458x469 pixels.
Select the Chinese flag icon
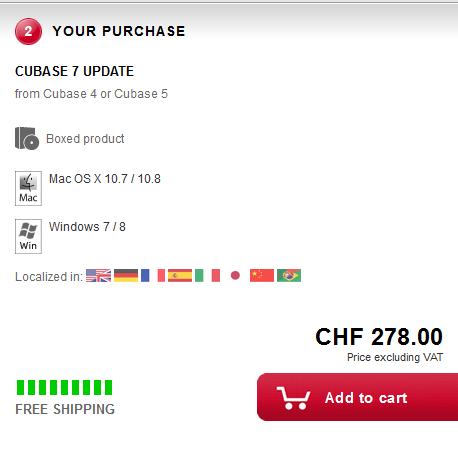[262, 276]
